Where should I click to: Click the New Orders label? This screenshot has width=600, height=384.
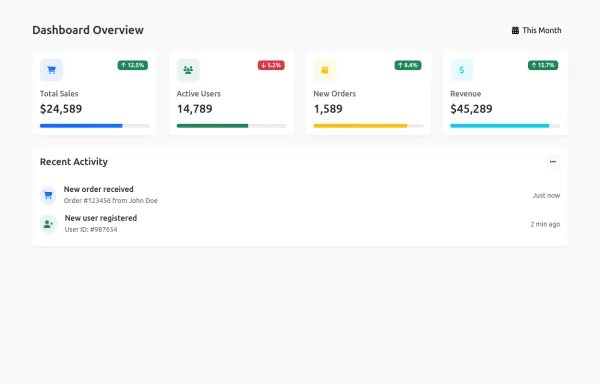334,94
